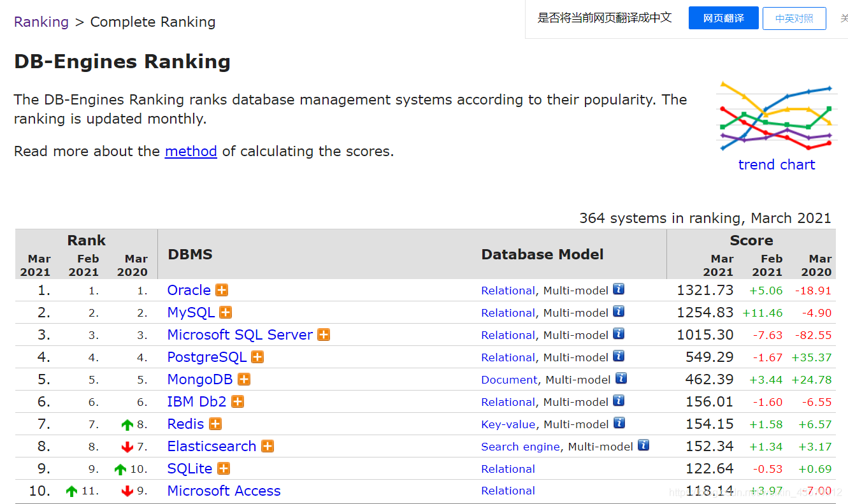This screenshot has width=848, height=504.
Task: Click MongoDB's score 462.39
Action: point(710,379)
